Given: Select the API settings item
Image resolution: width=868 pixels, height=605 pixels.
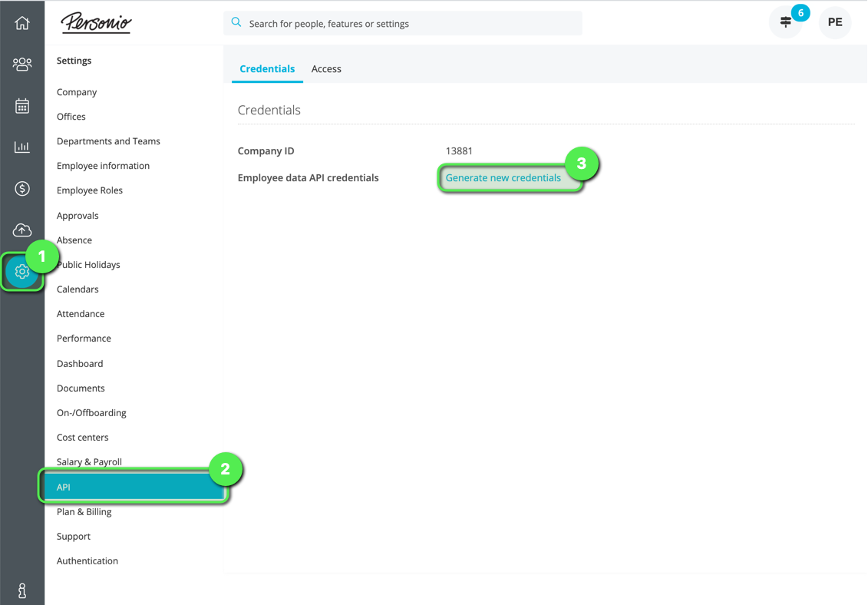Looking at the screenshot, I should (134, 487).
